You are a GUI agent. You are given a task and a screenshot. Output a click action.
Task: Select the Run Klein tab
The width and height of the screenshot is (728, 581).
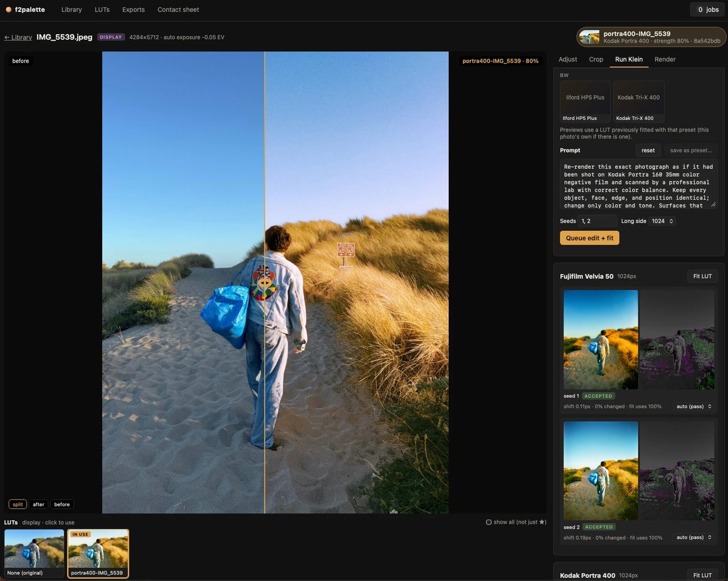coord(629,59)
